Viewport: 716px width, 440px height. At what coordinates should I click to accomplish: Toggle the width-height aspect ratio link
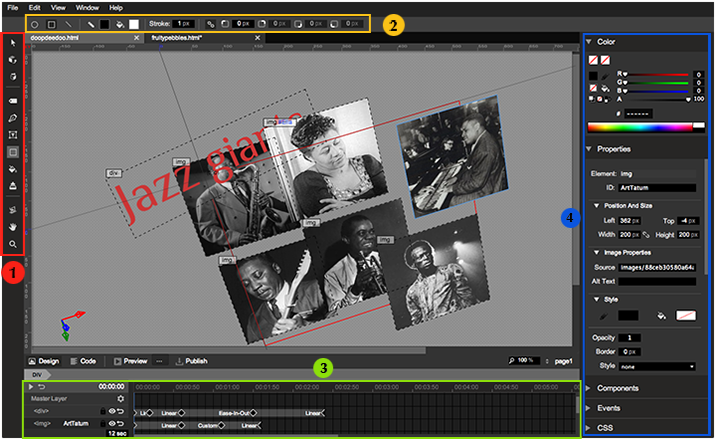[646, 235]
